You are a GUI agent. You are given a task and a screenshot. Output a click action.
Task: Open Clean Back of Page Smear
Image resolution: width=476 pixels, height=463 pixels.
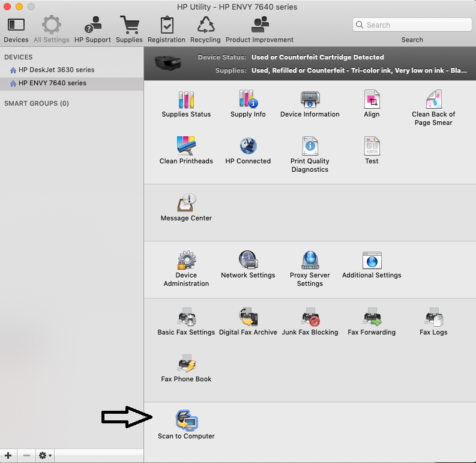433,108
